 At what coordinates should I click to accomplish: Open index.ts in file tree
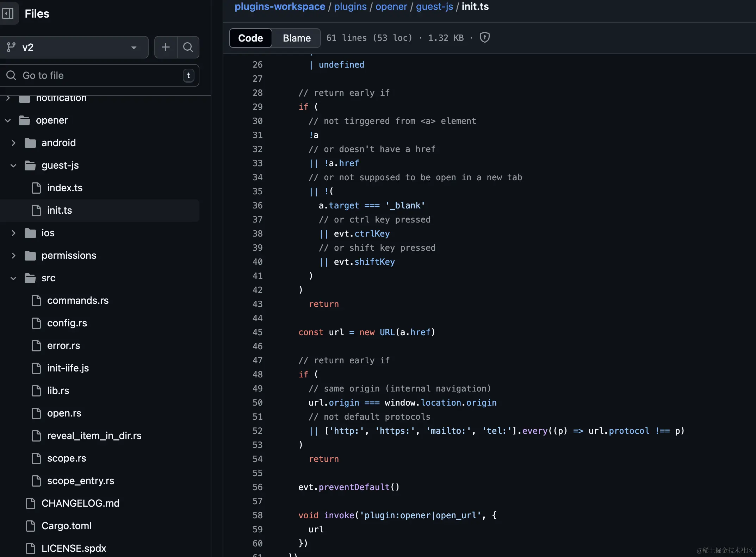(x=65, y=188)
